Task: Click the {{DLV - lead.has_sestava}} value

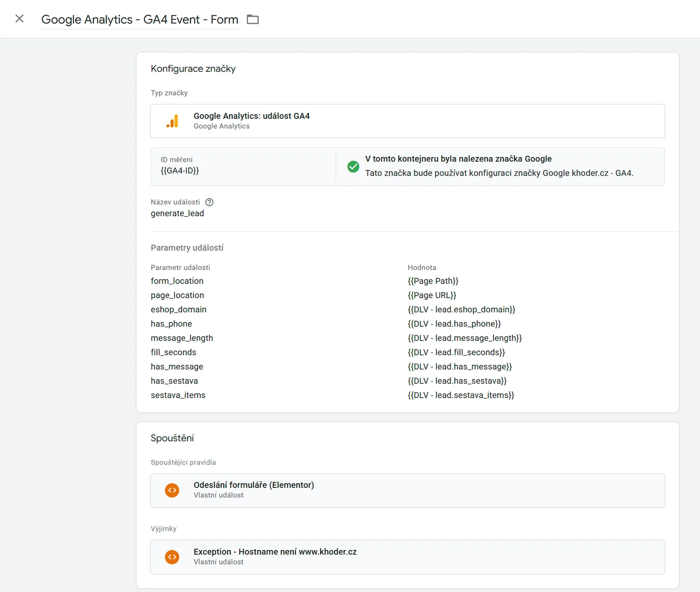Action: (x=457, y=381)
